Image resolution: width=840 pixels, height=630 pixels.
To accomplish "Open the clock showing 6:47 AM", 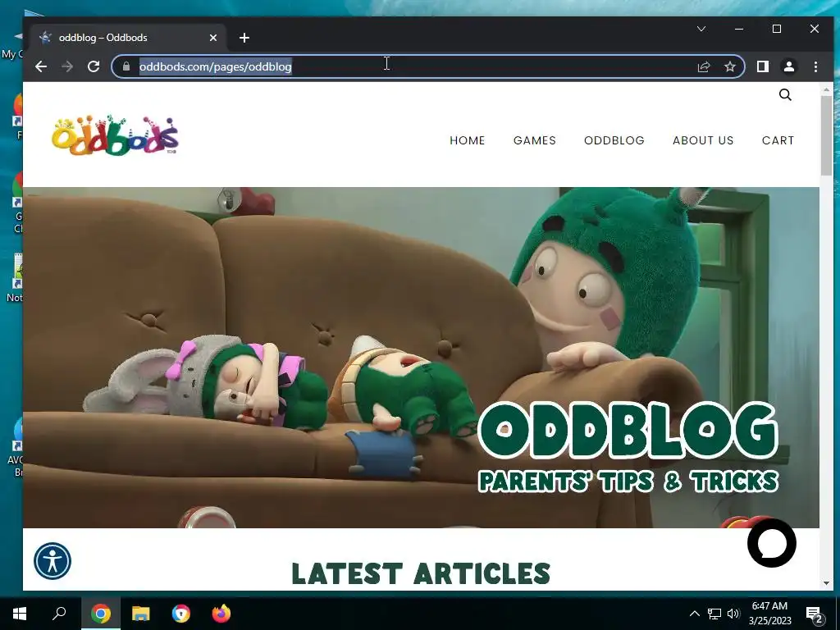I will click(769, 614).
